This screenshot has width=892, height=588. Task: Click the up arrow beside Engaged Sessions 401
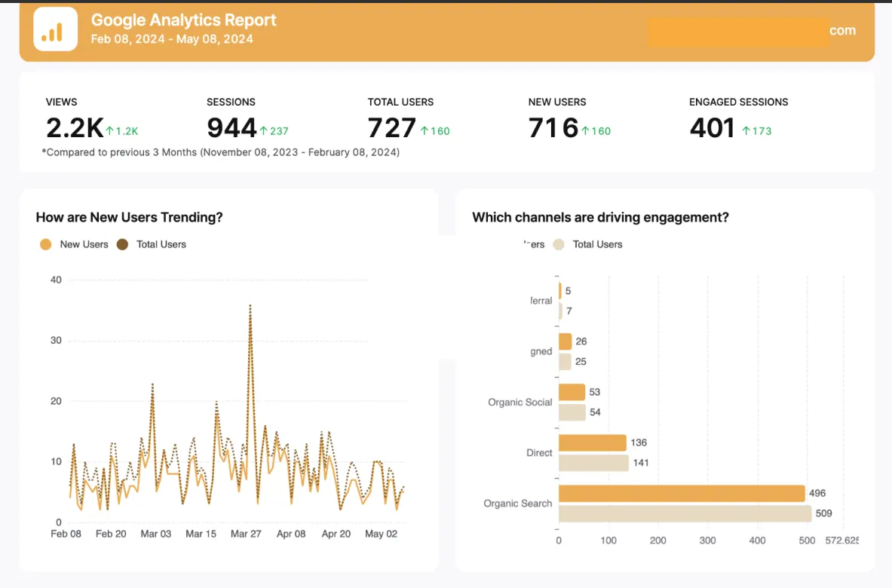pos(746,131)
